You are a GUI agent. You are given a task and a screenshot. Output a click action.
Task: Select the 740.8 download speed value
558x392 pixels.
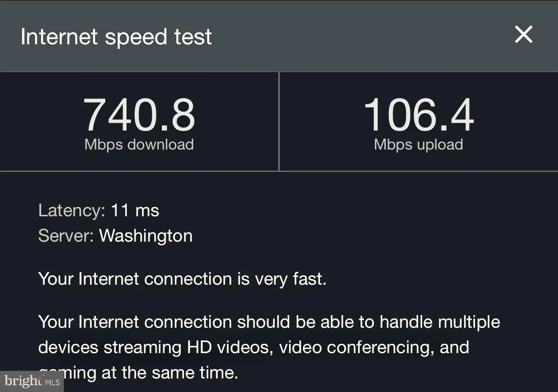click(x=139, y=115)
